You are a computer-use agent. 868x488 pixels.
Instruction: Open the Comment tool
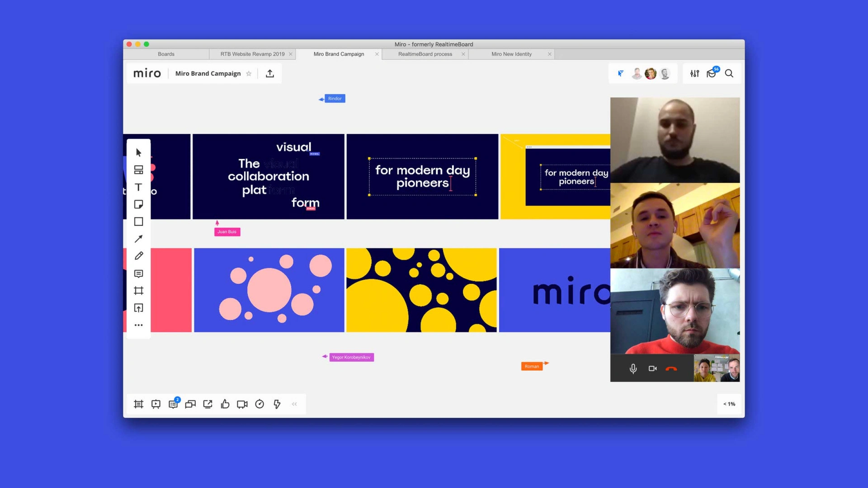pyautogui.click(x=138, y=274)
